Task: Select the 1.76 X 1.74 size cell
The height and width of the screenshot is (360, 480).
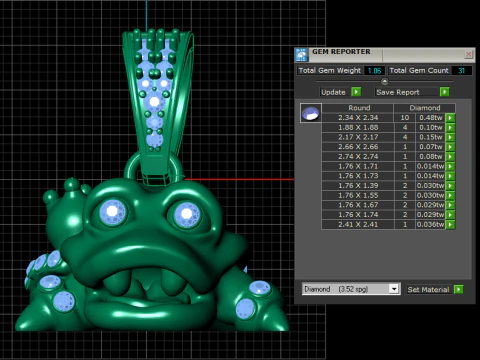Action: click(358, 215)
